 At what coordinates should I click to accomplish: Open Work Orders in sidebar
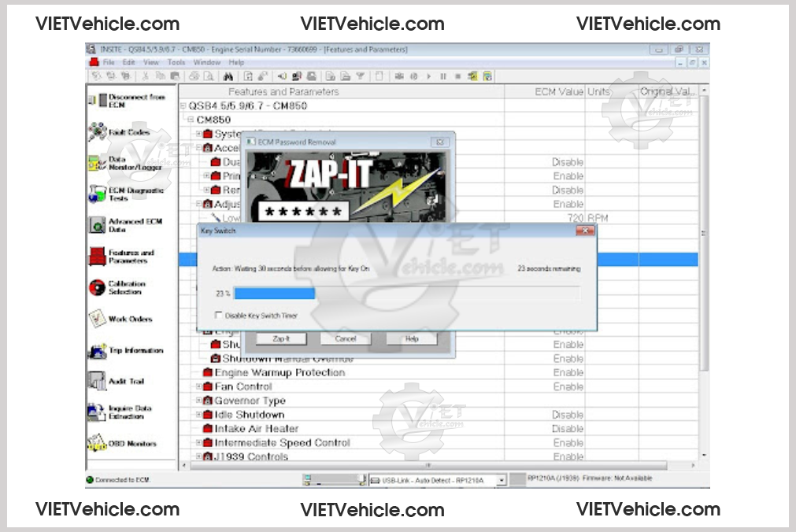[x=97, y=320]
